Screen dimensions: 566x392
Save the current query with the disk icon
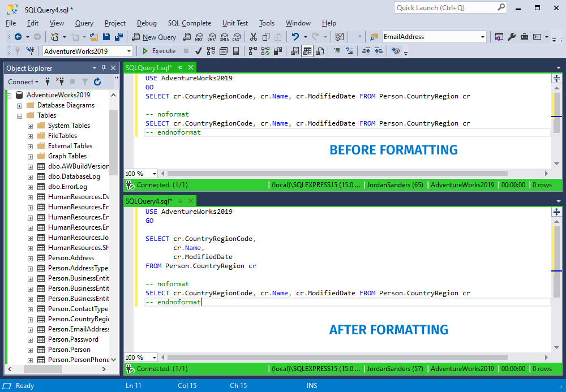[106, 37]
